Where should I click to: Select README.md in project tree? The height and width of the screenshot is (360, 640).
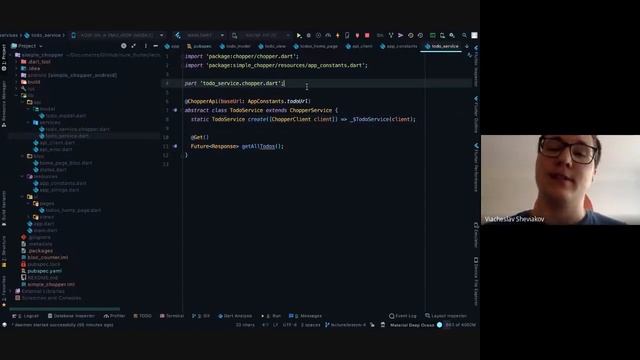(39, 278)
